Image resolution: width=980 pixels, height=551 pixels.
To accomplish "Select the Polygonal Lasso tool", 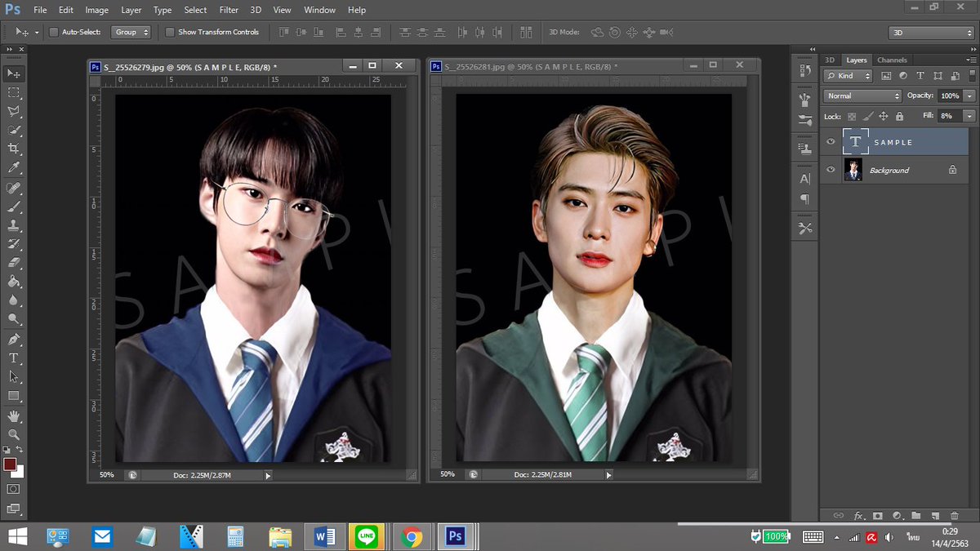I will pos(14,111).
